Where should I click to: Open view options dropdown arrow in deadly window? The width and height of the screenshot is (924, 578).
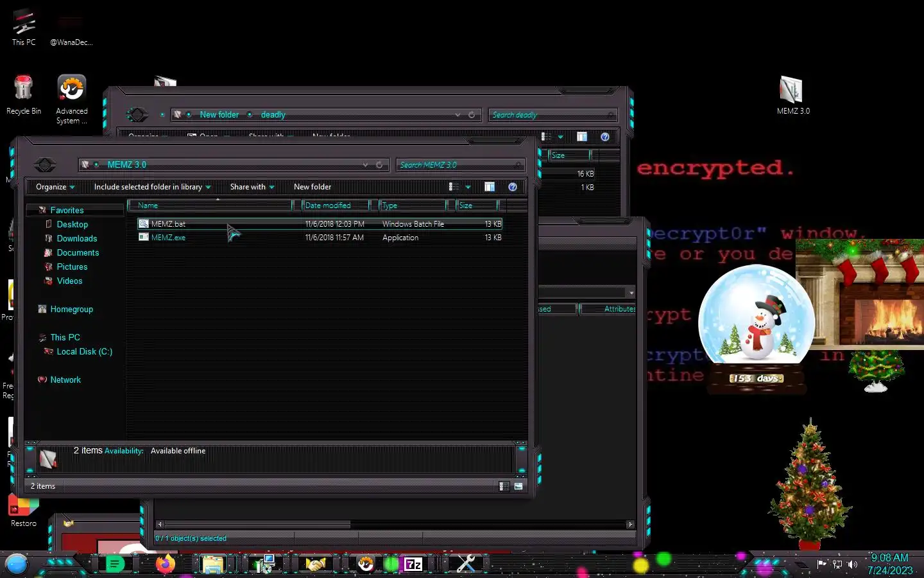[560, 137]
